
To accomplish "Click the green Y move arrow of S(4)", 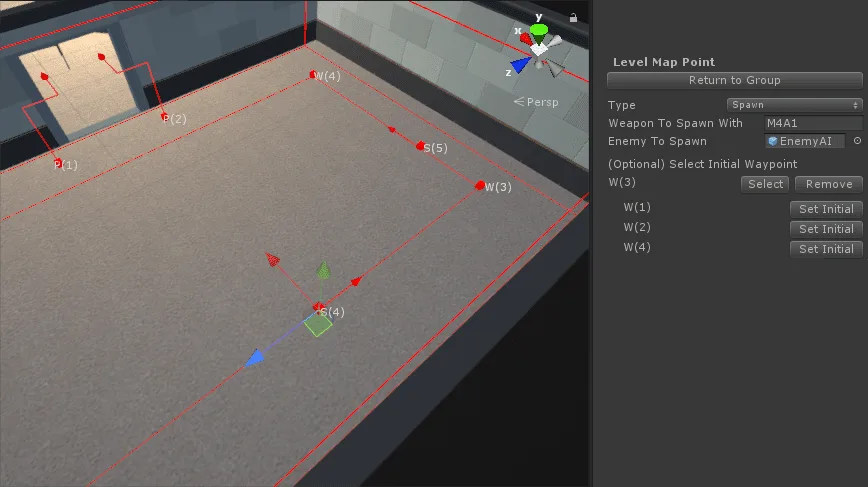I will point(323,270).
